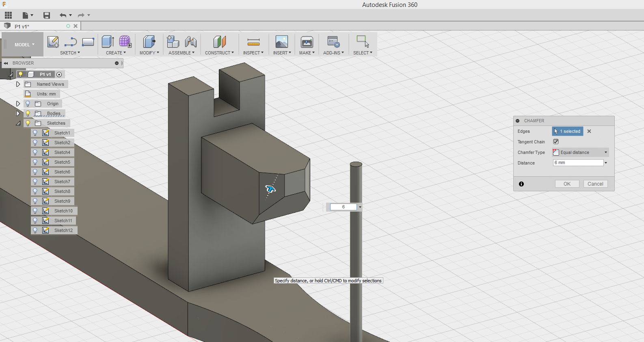Toggle visibility of Sketch12
The height and width of the screenshot is (342, 644).
(x=35, y=230)
